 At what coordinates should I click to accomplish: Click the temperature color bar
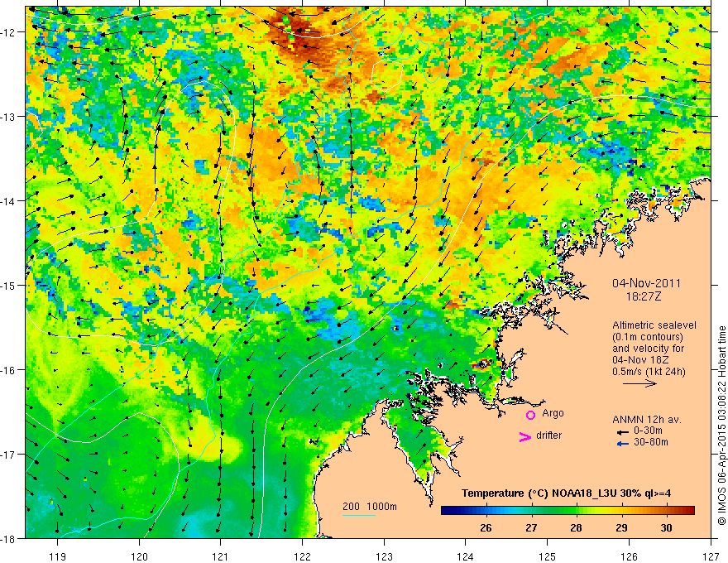pos(568,510)
